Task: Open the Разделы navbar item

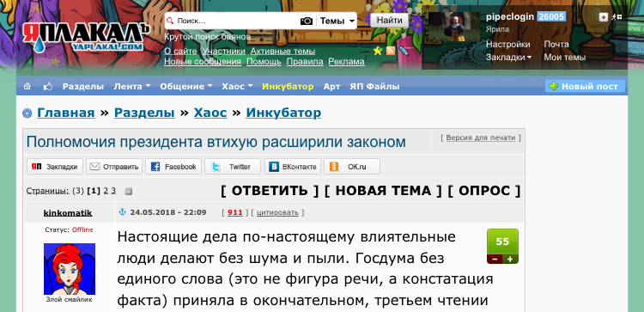Action: (83, 86)
